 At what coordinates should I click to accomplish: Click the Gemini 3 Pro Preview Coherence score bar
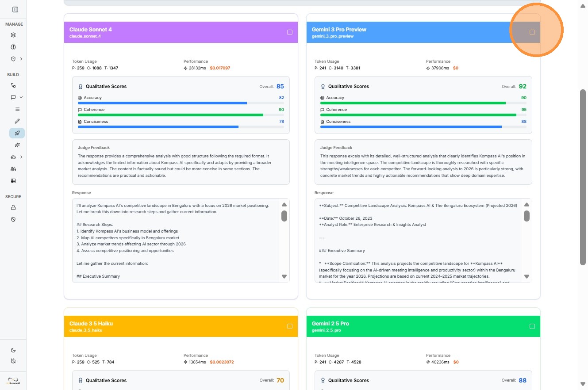(x=423, y=115)
